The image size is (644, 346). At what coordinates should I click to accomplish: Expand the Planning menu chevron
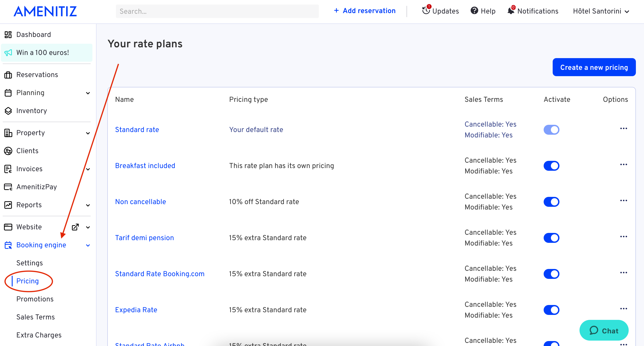pyautogui.click(x=88, y=93)
